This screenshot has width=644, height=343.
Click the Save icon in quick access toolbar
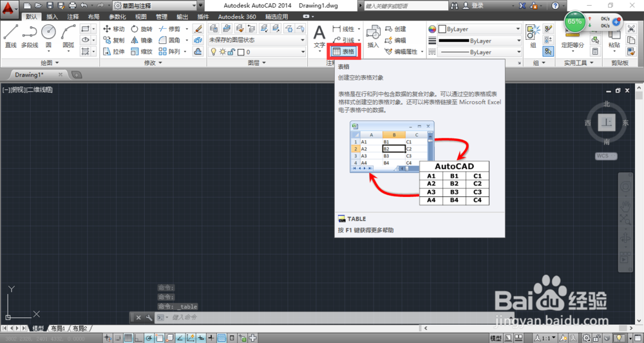coord(50,5)
